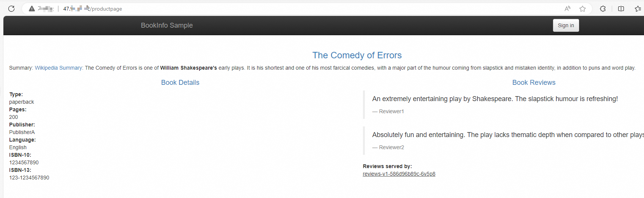This screenshot has width=644, height=198.
Task: Click the ISBN-13 value 123-1234567890
Action: pyautogui.click(x=29, y=178)
